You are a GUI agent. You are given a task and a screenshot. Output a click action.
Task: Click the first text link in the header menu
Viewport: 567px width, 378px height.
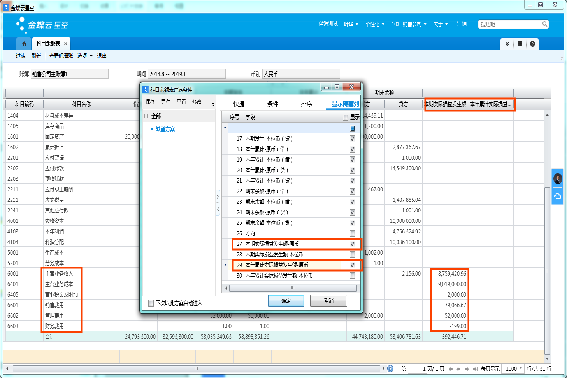(328, 24)
